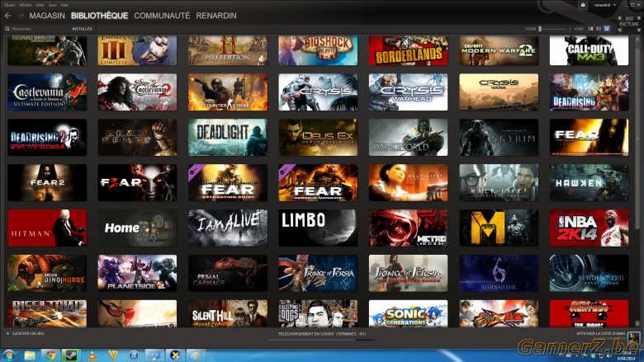Switch to the middle list view icon
The image size is (644, 362).
[599, 29]
